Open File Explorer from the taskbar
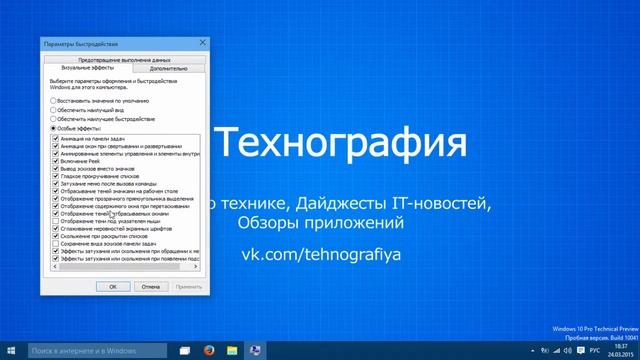Viewport: 640px width, 360px height. pos(232,351)
